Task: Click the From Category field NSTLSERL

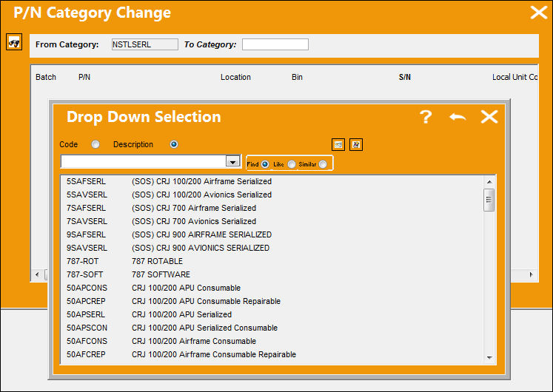Action: (x=144, y=44)
